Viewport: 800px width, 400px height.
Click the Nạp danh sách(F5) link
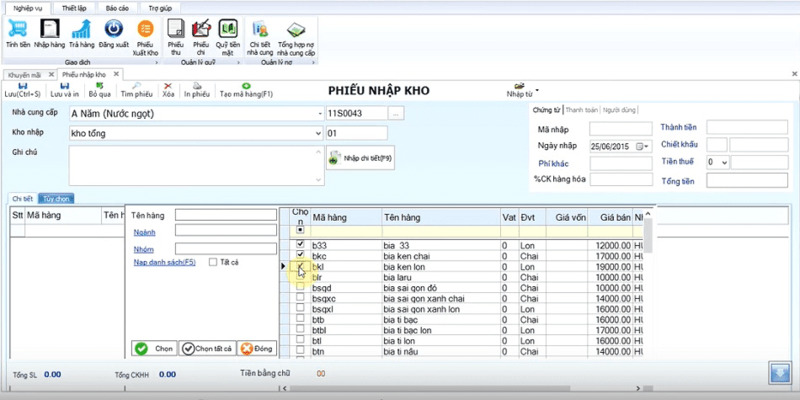coord(164,262)
